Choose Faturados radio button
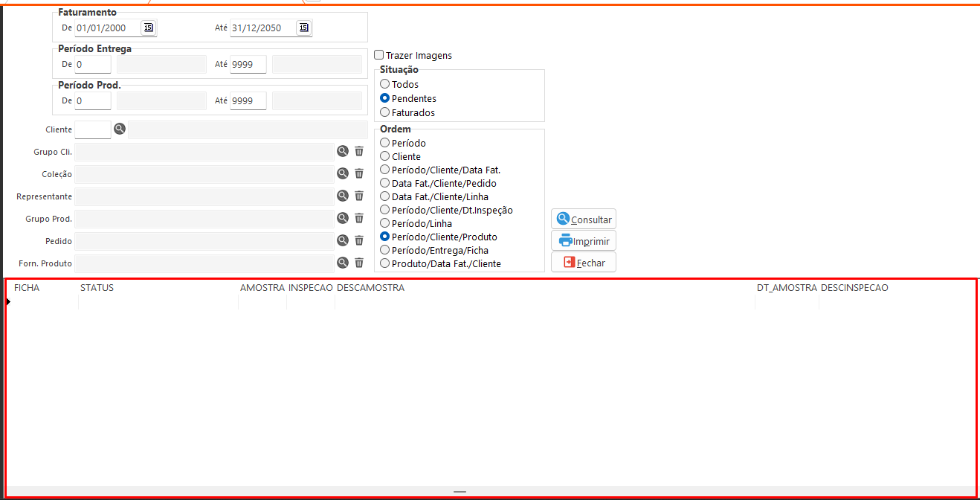This screenshot has width=980, height=500. click(x=385, y=112)
